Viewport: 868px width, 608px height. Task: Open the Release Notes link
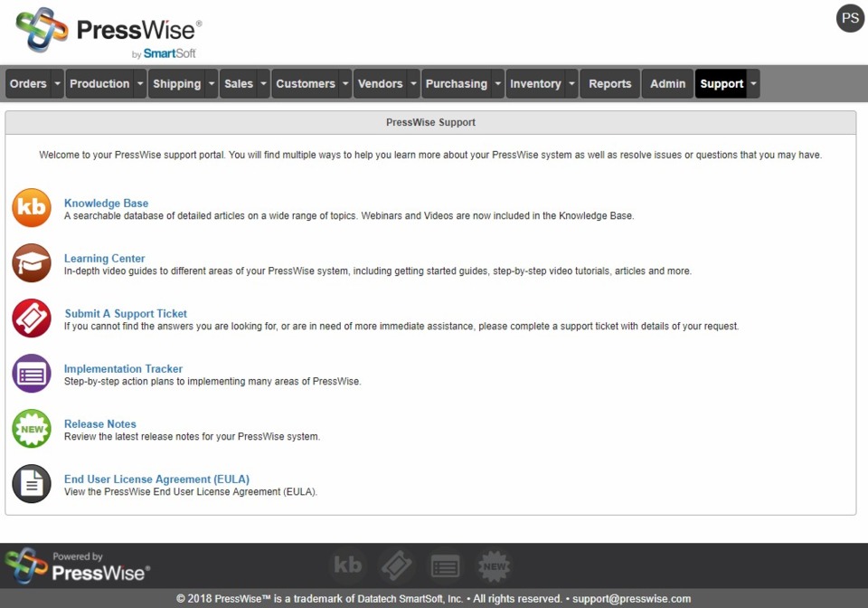point(100,424)
